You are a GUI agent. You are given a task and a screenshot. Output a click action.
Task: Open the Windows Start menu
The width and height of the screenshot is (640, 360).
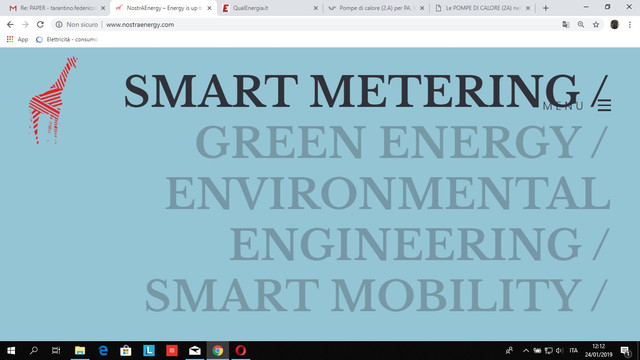click(x=11, y=351)
